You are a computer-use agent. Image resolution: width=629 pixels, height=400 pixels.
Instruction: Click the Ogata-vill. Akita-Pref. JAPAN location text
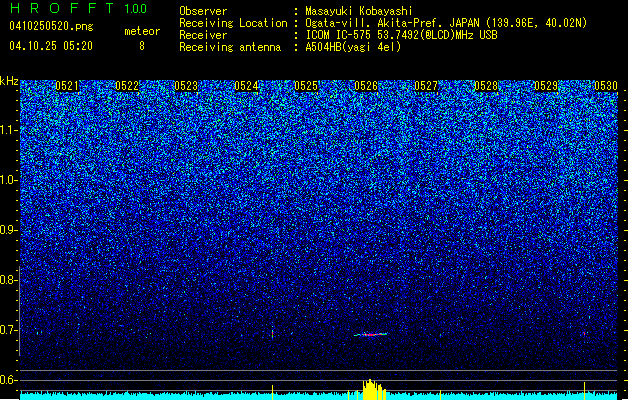click(x=446, y=23)
